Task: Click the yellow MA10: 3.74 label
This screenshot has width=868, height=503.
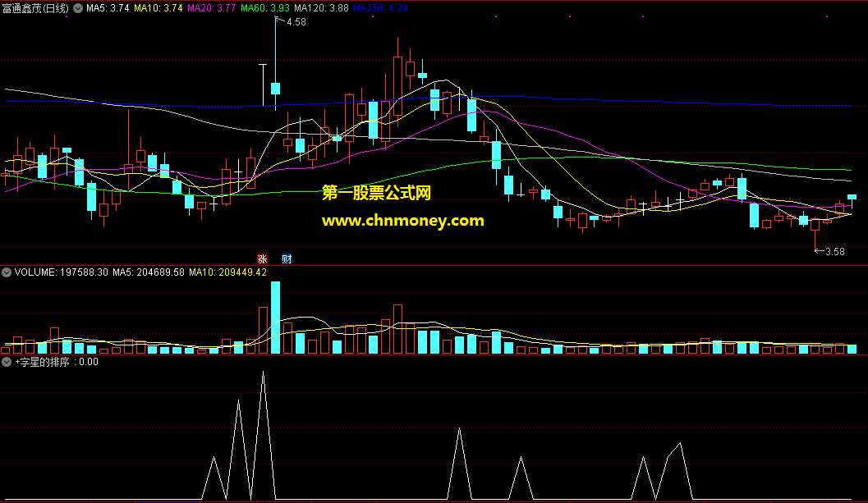Action: click(x=158, y=8)
